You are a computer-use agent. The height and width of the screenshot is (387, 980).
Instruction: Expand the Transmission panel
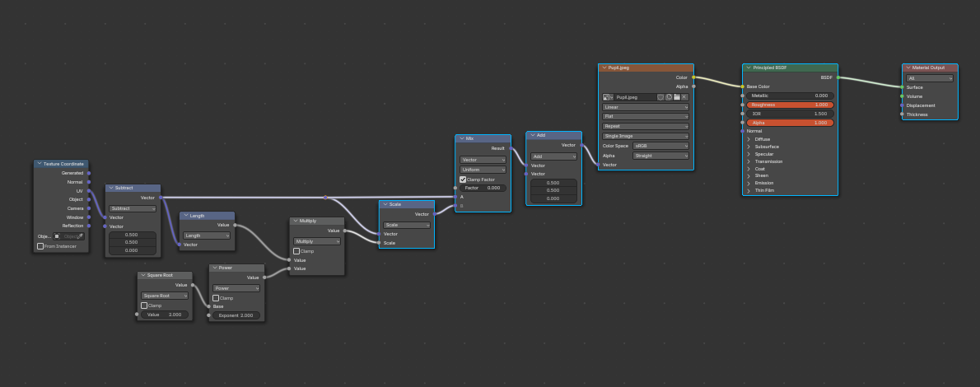[x=749, y=161]
